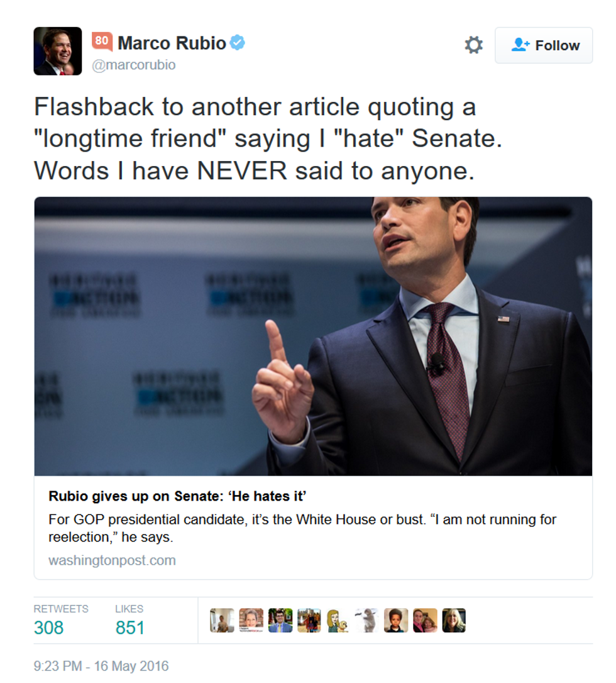Open headline 'Rubio gives up on Senate'

pos(177,496)
